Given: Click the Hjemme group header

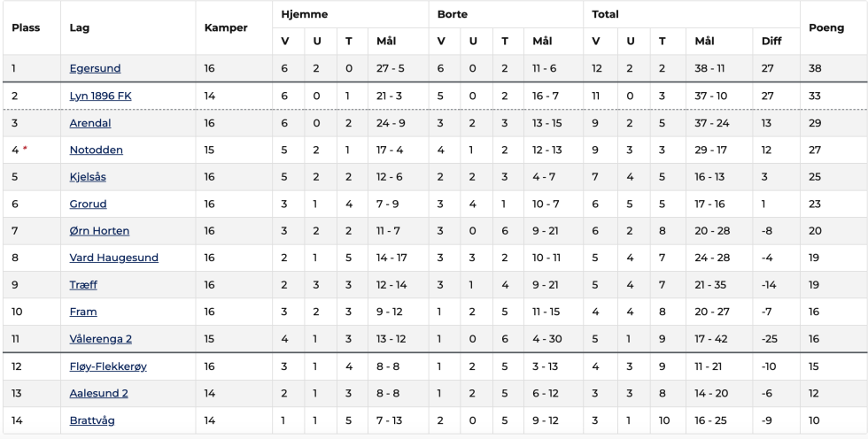Looking at the screenshot, I should pyautogui.click(x=305, y=14).
